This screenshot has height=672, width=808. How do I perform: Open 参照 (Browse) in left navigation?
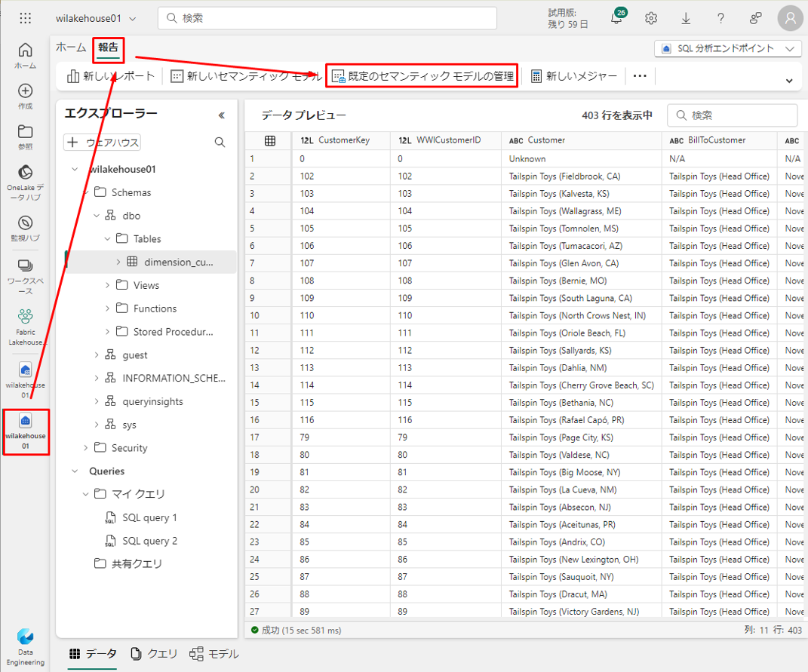point(25,137)
